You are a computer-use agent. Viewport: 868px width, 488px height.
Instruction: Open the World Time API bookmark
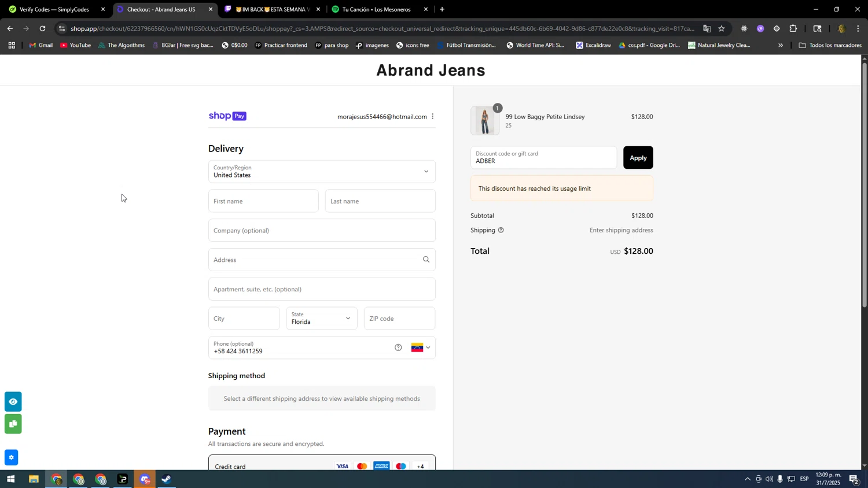coord(535,45)
